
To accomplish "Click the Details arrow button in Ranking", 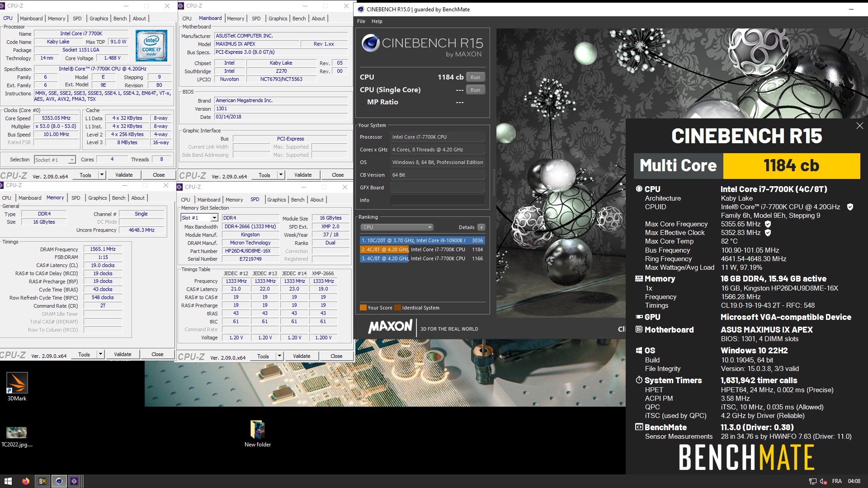I will point(481,227).
